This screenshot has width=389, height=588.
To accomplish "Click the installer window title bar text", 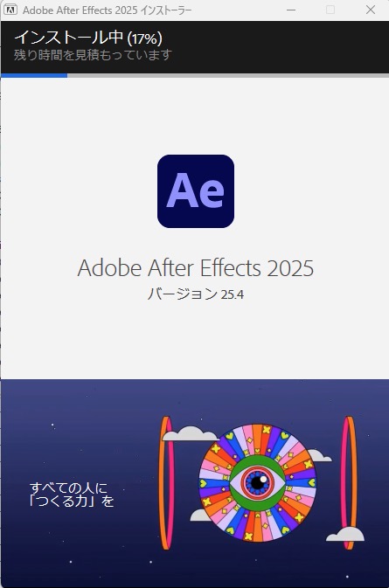I will click(107, 10).
